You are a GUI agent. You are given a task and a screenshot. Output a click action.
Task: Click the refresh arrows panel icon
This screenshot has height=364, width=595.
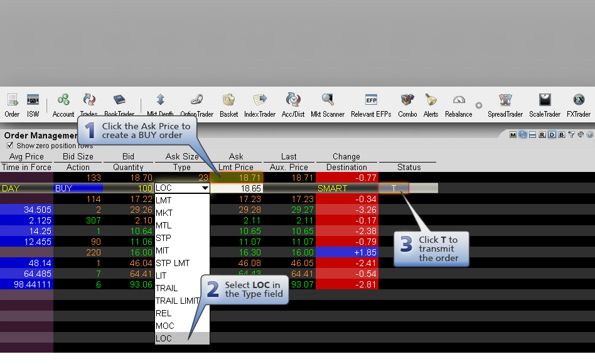[523, 135]
